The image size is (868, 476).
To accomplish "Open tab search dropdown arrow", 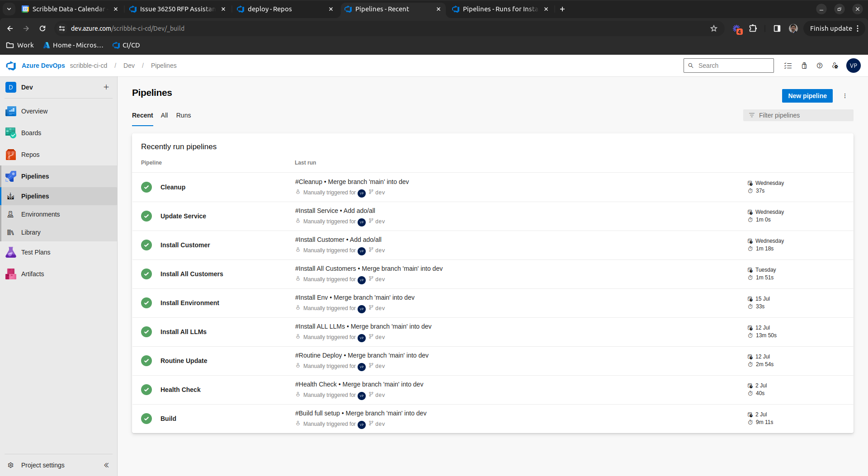I will [x=9, y=9].
